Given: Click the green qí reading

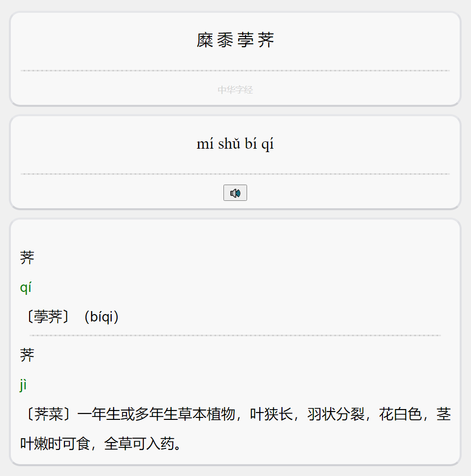Looking at the screenshot, I should (26, 287).
